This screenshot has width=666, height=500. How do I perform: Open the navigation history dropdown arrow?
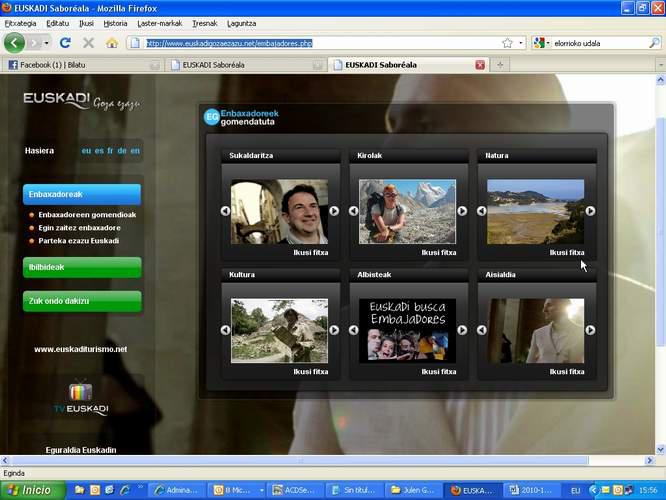coord(46,43)
